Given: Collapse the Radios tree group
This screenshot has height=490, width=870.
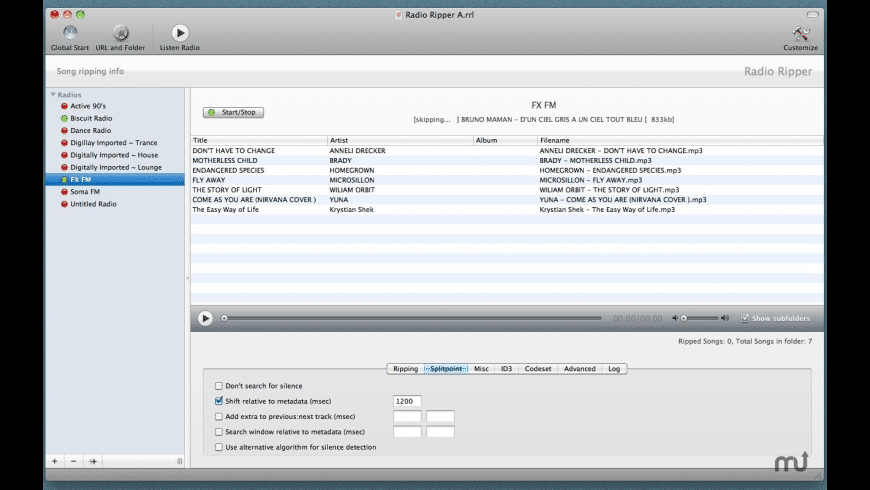Looking at the screenshot, I should coord(52,95).
